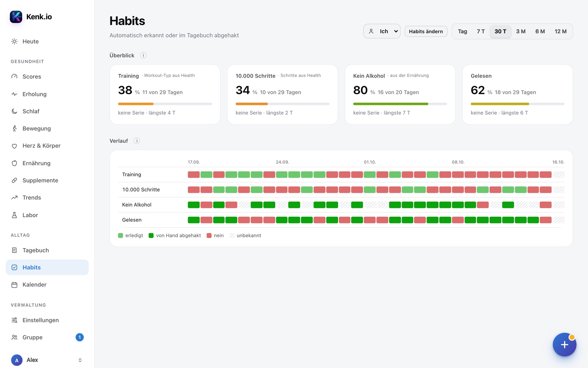
Task: Open Heute via its sun icon
Action: [x=14, y=42]
